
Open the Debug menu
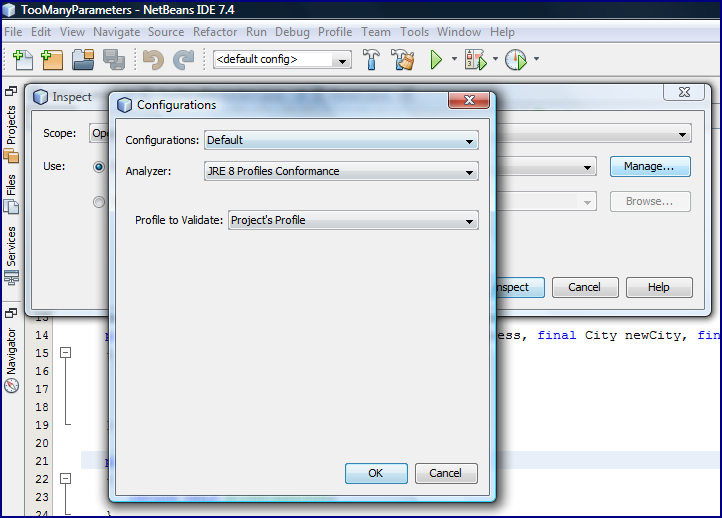point(292,32)
